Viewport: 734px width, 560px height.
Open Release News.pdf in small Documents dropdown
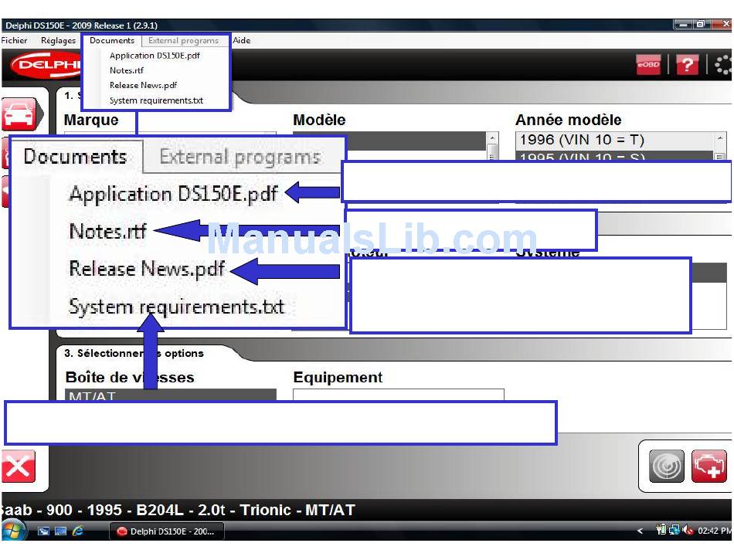(143, 86)
